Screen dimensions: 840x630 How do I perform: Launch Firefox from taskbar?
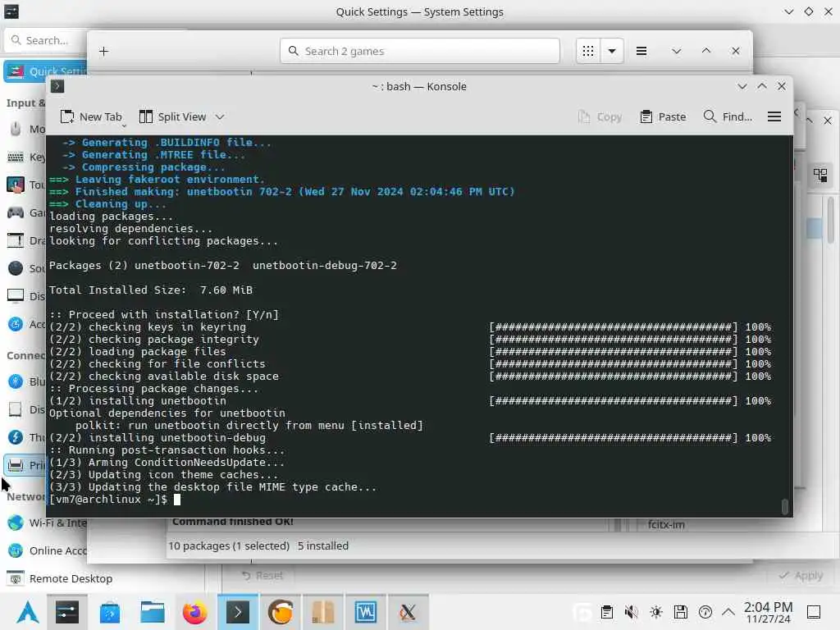[x=195, y=612]
